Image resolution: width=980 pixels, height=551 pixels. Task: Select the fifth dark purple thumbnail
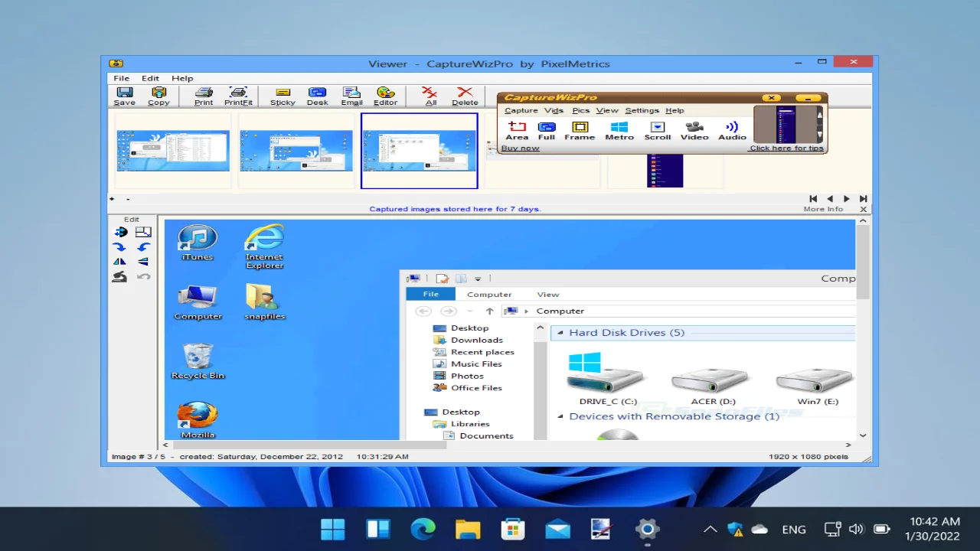[665, 170]
